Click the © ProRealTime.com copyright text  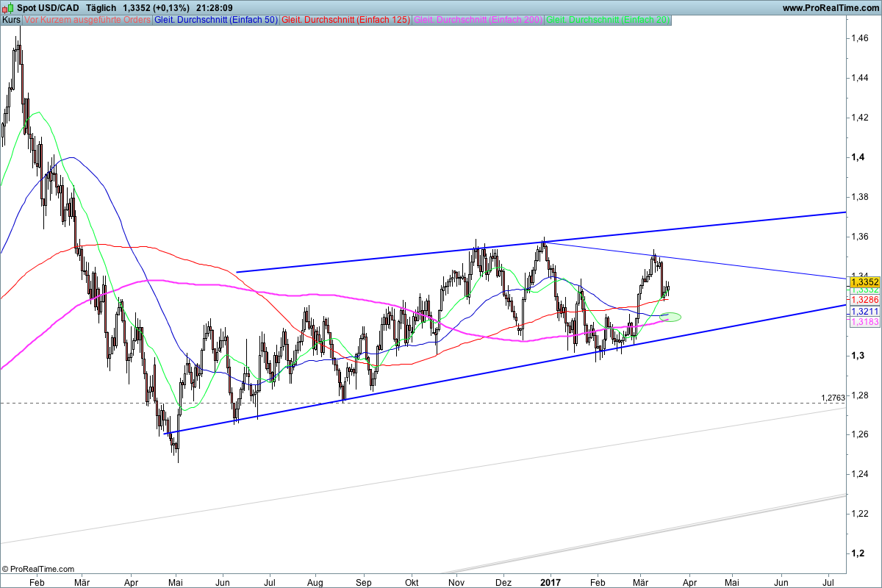click(x=38, y=569)
